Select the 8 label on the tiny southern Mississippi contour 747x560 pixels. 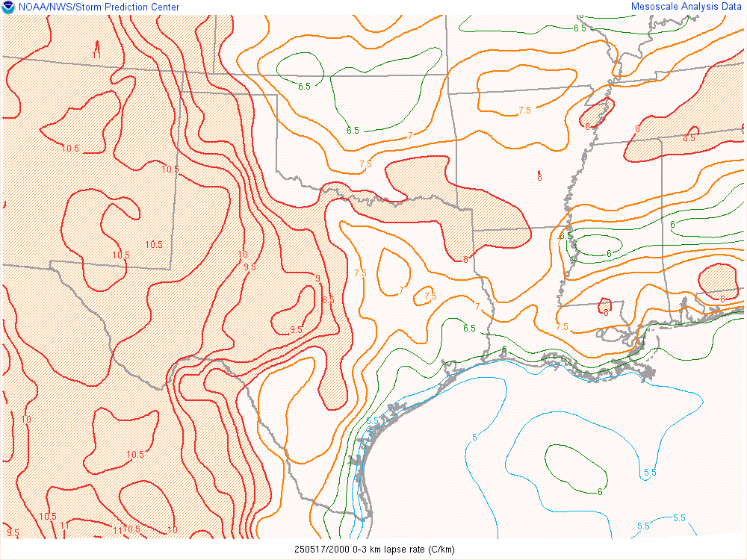coord(606,312)
